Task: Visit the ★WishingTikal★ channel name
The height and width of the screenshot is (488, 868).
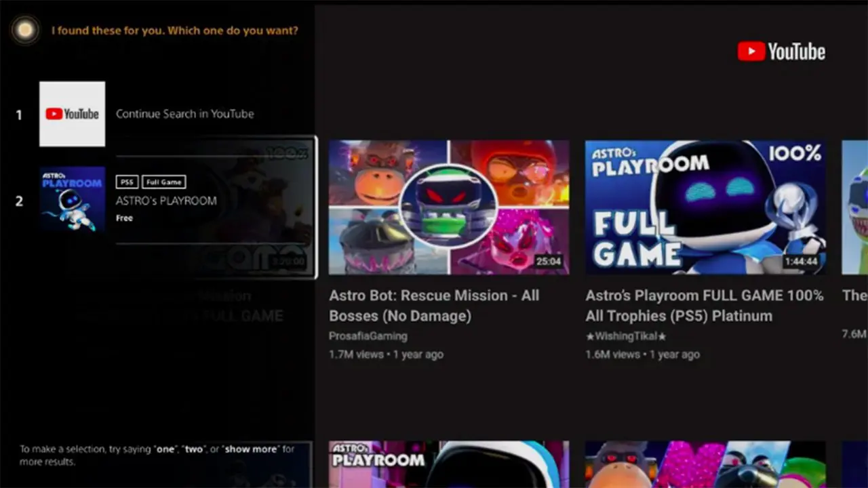Action: [626, 336]
